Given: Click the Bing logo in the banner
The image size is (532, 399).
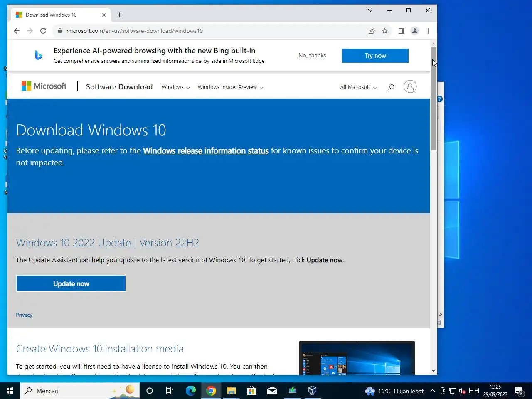Looking at the screenshot, I should click(x=38, y=55).
